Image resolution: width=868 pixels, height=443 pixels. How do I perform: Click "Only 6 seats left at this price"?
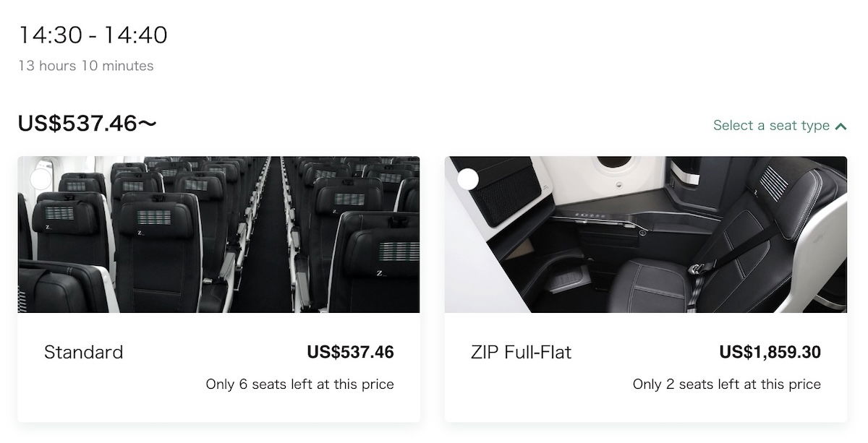point(299,384)
